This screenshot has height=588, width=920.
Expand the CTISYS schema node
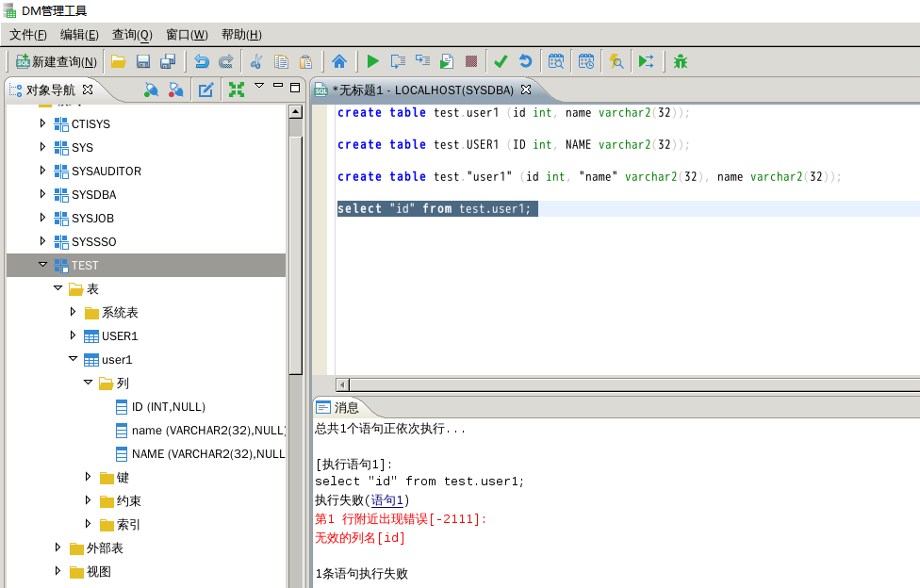[42, 123]
